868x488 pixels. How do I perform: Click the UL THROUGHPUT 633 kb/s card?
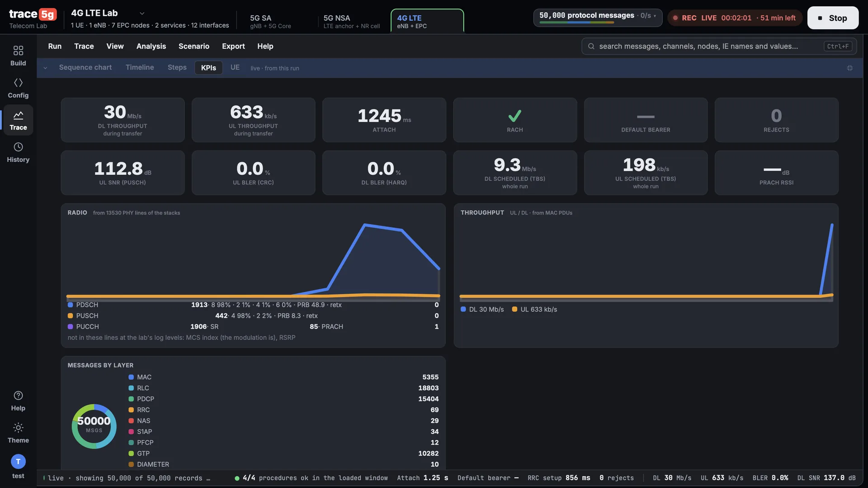pyautogui.click(x=253, y=120)
